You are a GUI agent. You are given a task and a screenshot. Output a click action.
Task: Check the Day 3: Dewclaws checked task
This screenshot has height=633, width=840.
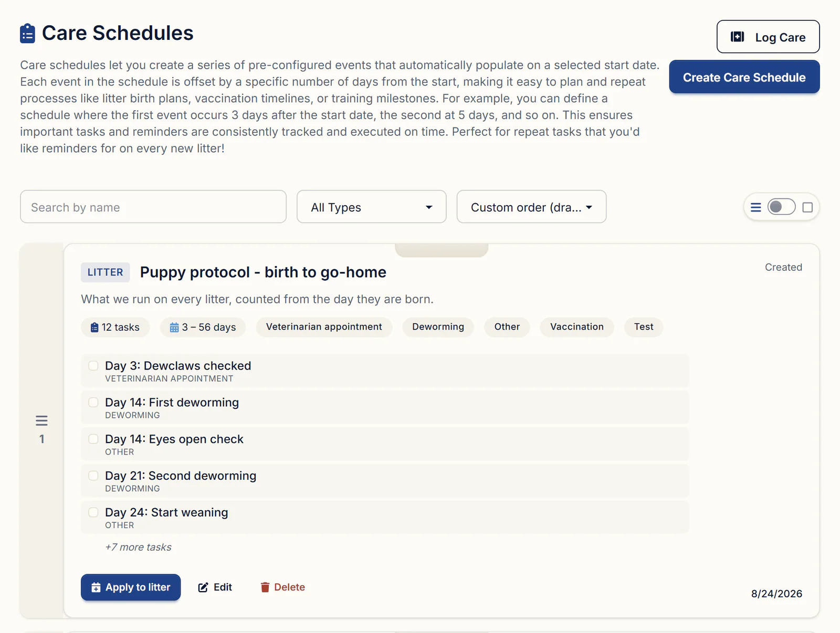(x=93, y=366)
